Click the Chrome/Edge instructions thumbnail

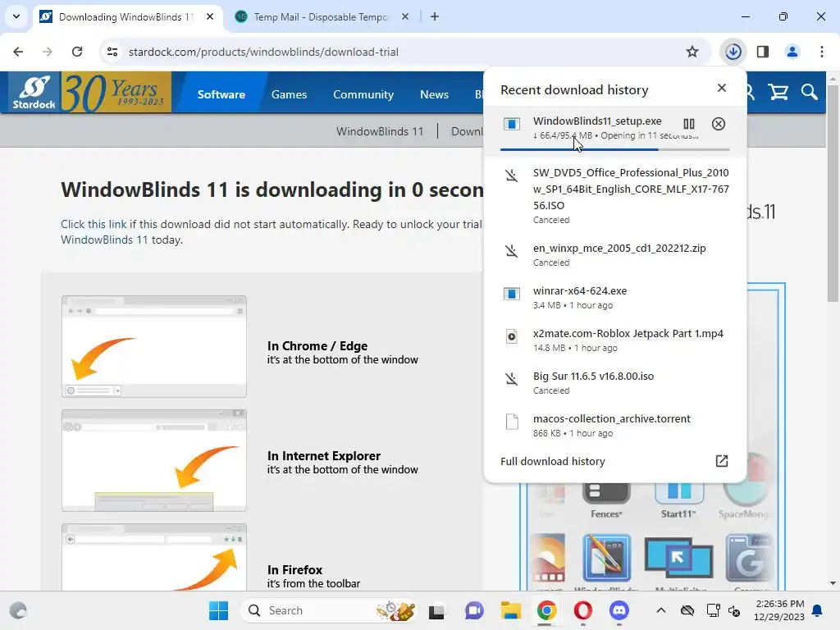pyautogui.click(x=153, y=347)
